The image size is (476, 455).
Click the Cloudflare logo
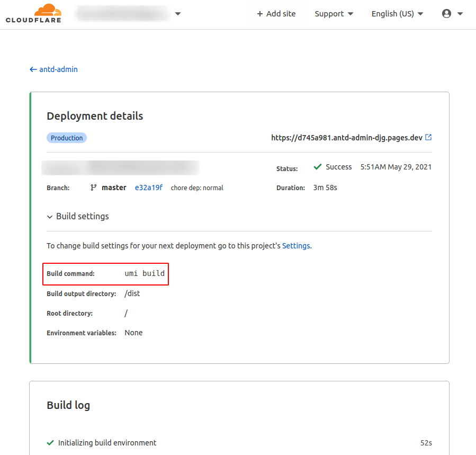(x=33, y=13)
